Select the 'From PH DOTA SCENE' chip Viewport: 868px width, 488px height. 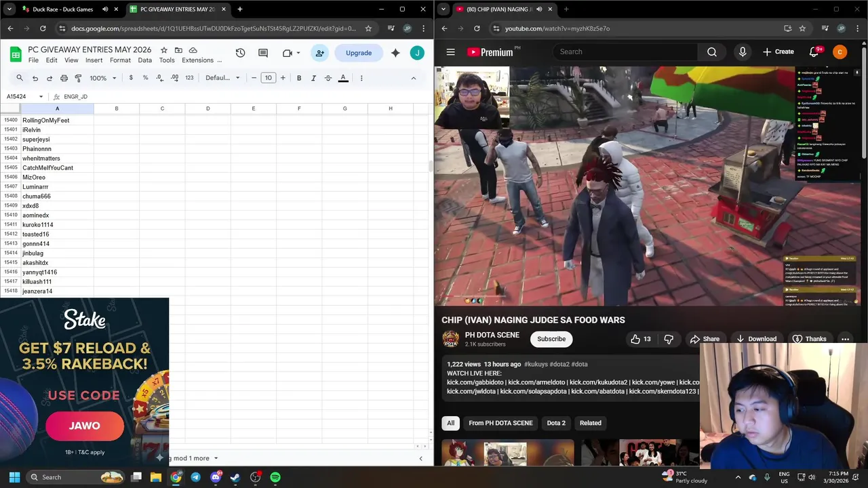pyautogui.click(x=500, y=423)
